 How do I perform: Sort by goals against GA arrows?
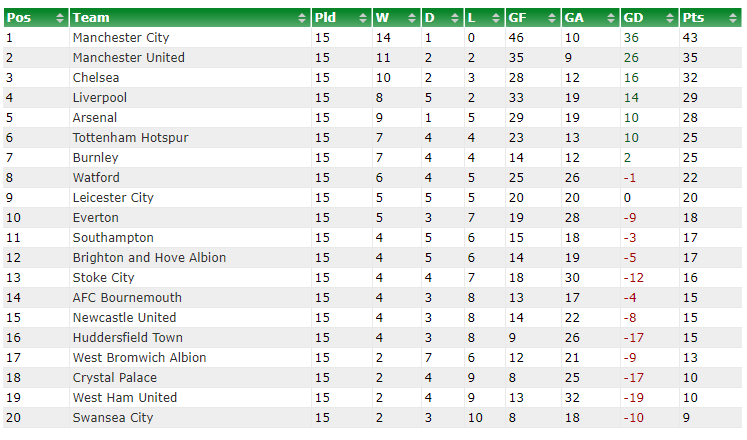pyautogui.click(x=611, y=18)
